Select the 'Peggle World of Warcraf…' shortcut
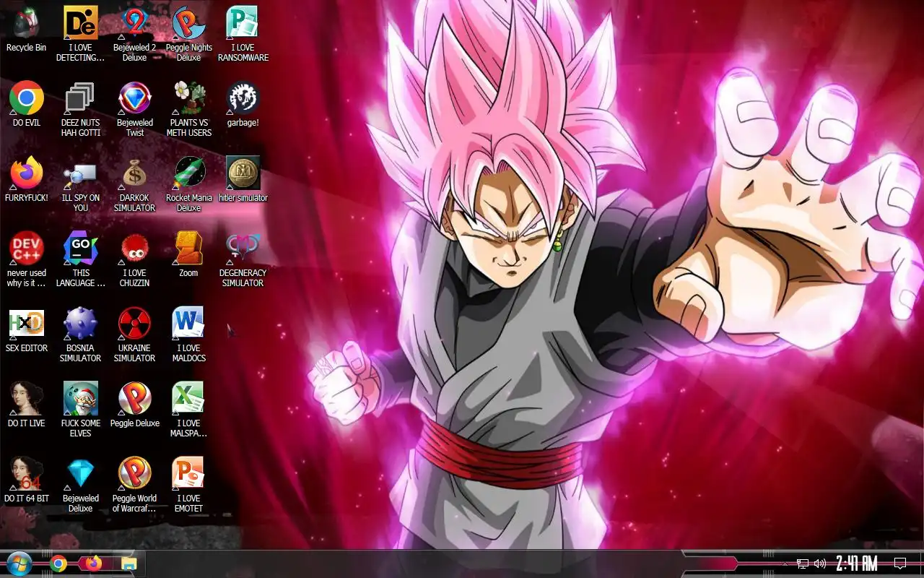Image resolution: width=924 pixels, height=578 pixels. tap(134, 485)
